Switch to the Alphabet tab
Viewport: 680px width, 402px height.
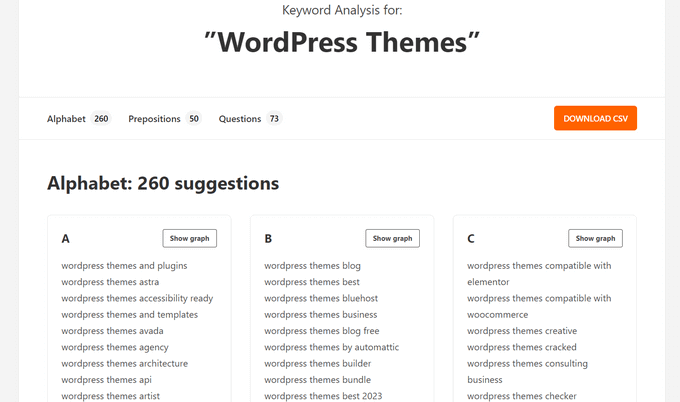pyautogui.click(x=65, y=119)
